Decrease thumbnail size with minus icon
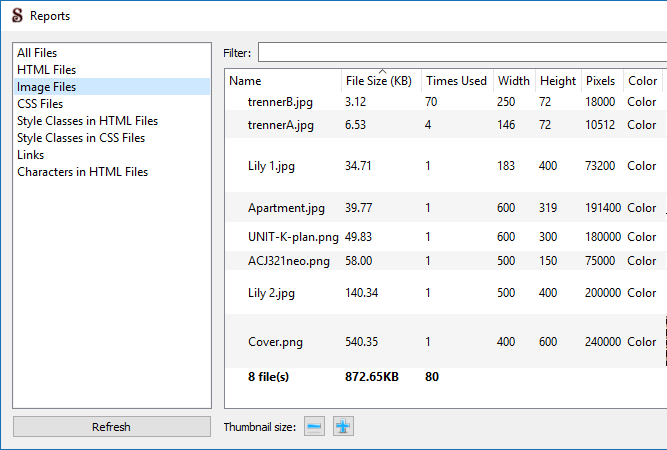667x450 pixels. click(314, 426)
